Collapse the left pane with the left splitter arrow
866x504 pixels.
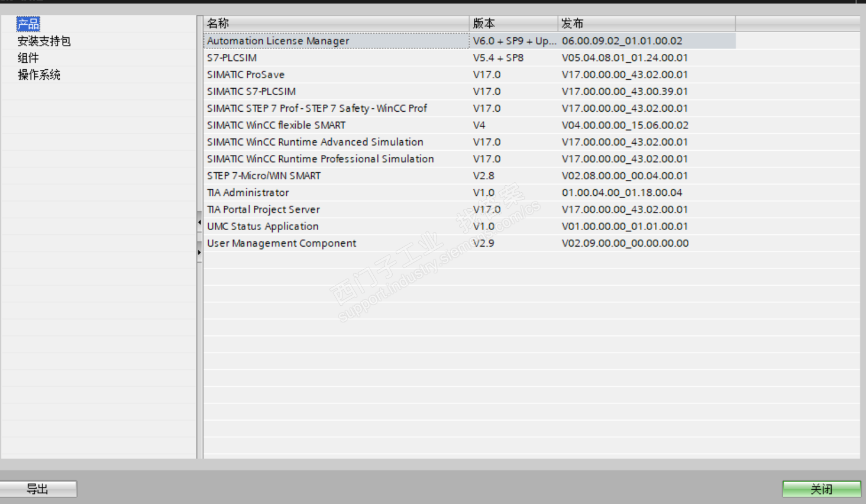(x=199, y=222)
